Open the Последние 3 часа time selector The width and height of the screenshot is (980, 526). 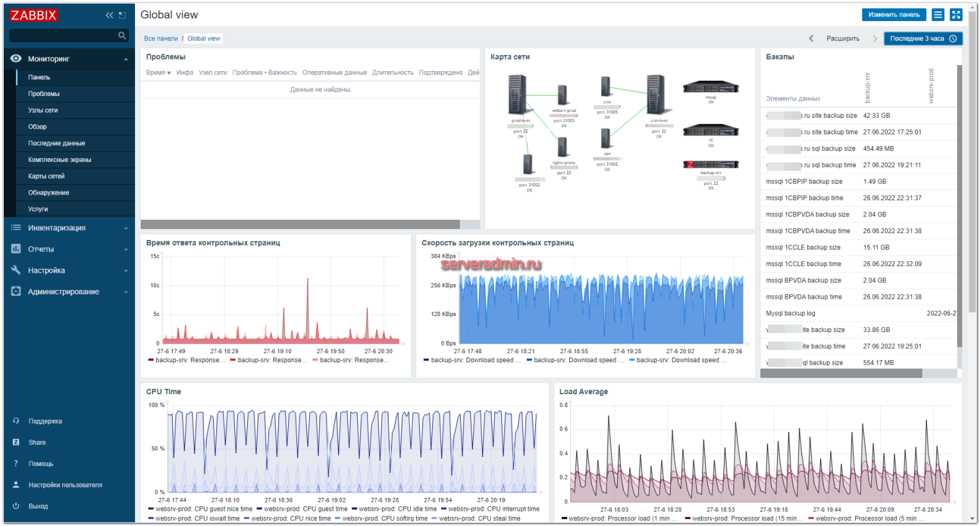922,38
